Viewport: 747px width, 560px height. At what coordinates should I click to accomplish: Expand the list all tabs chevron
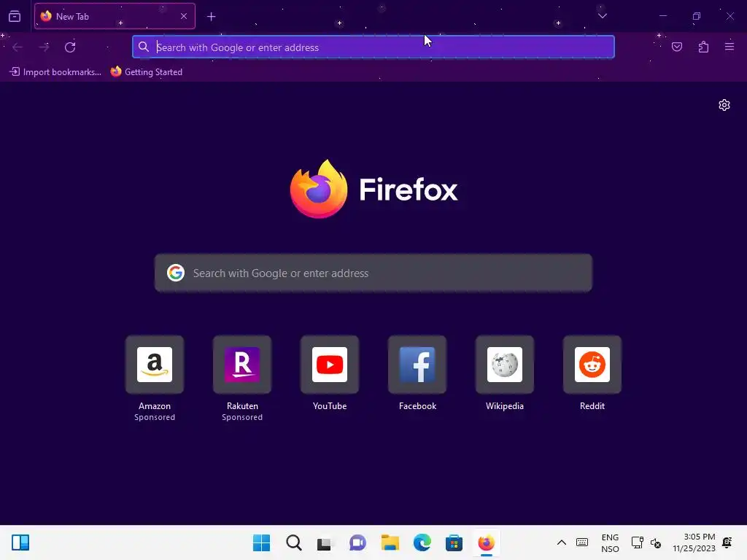click(602, 16)
